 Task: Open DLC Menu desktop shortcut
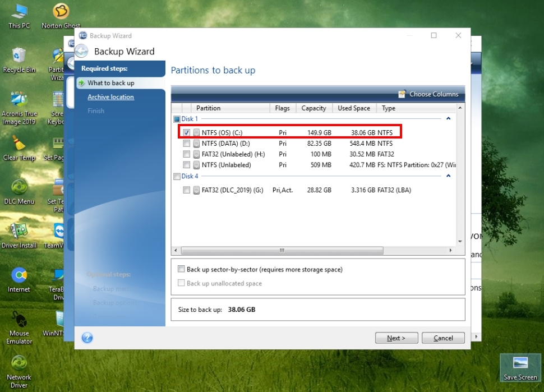(x=19, y=191)
